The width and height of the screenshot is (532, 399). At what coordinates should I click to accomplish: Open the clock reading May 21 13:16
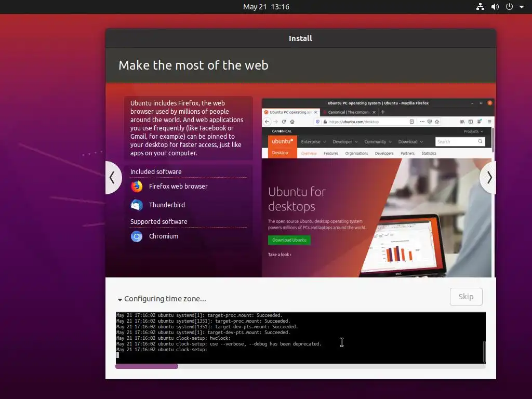tap(266, 7)
